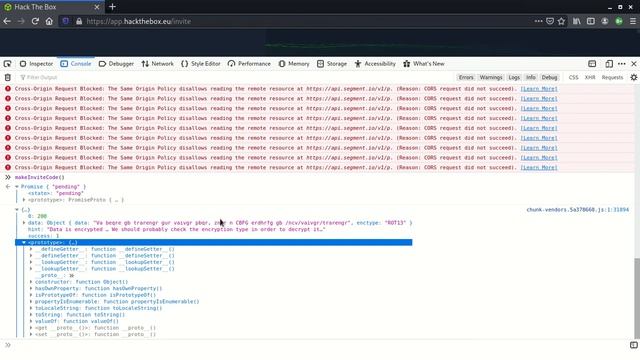Screen dimensions: 640x360
Task: Open console settings gear
Action: 633,77
